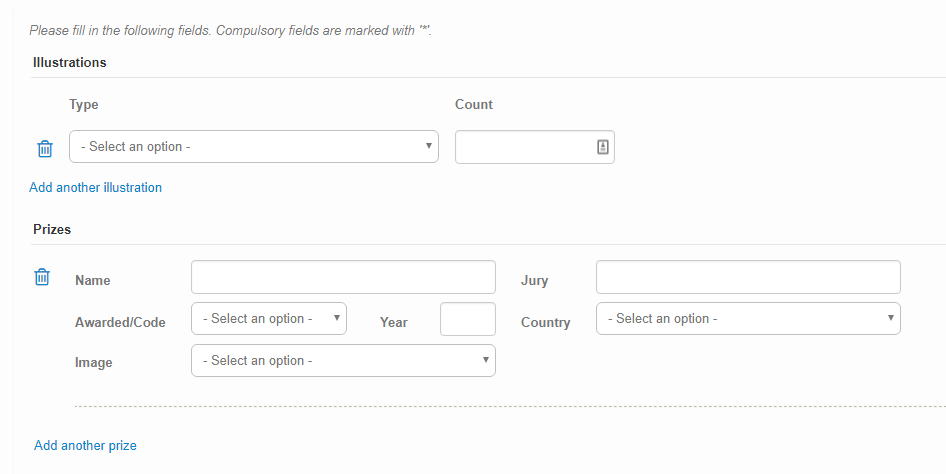
Task: Click the Type column label
Action: tap(84, 104)
